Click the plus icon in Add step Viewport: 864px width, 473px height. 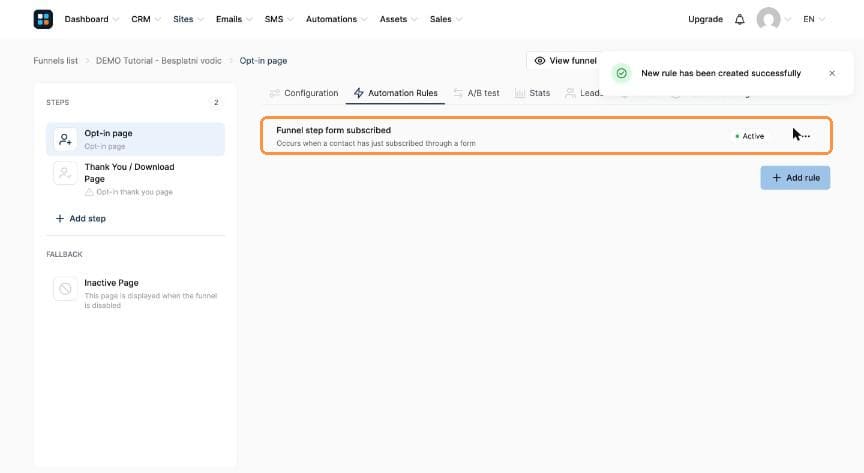pos(60,219)
